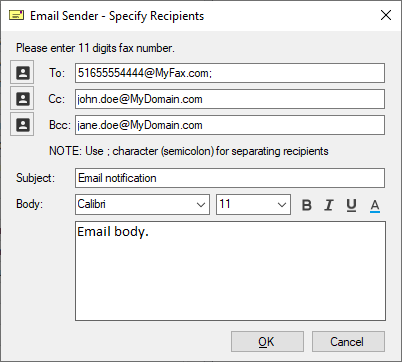Dismiss the dialog with Cancel

pos(348,342)
